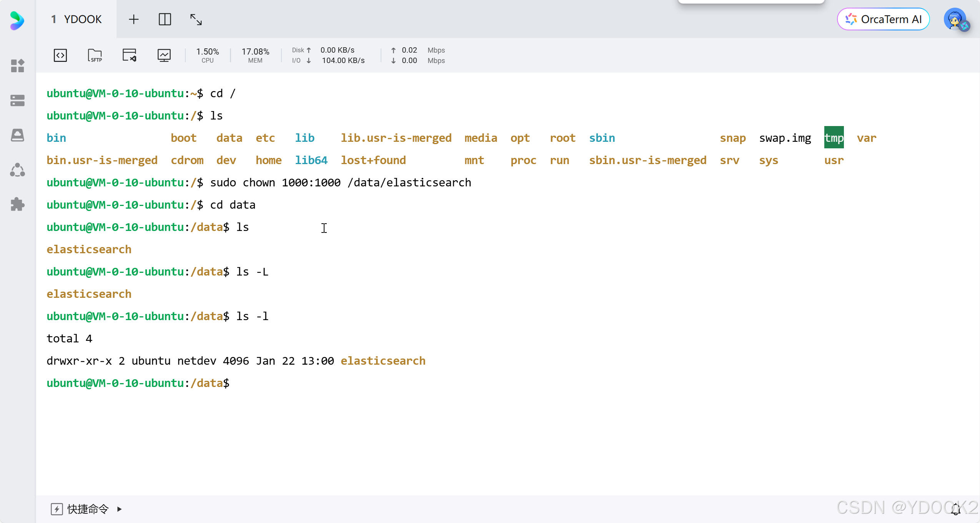This screenshot has height=523, width=980.
Task: Click the notification bell icon
Action: 956,510
